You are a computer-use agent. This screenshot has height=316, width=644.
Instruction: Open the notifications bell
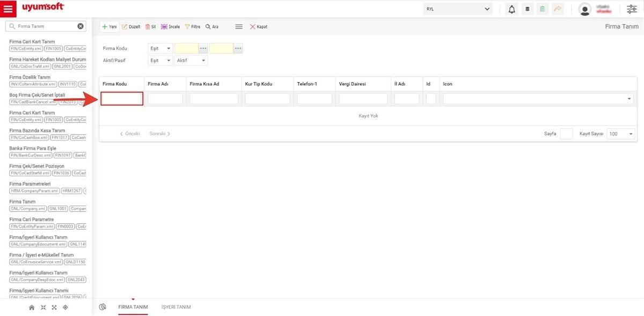[511, 9]
